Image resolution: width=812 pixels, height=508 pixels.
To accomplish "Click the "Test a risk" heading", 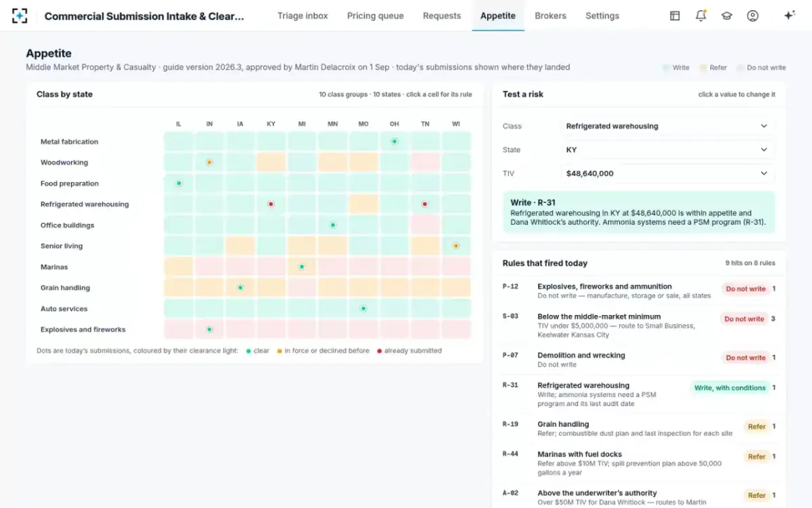I will [522, 94].
